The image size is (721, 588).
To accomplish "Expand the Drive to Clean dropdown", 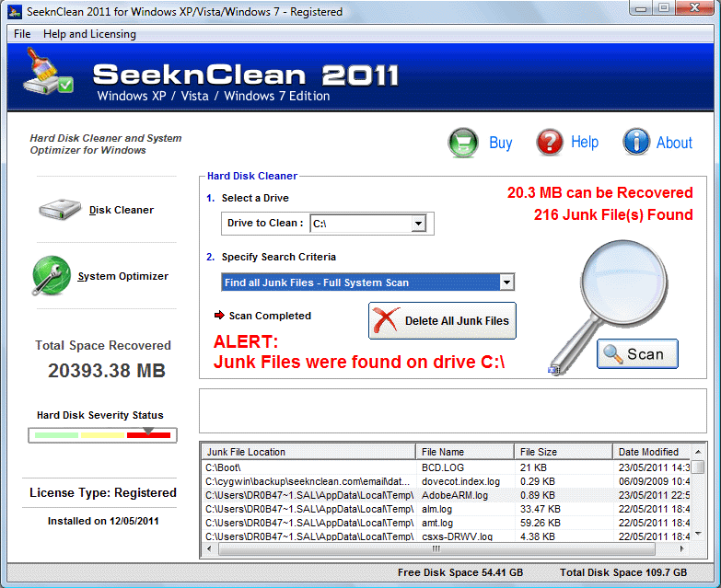I will pos(418,224).
